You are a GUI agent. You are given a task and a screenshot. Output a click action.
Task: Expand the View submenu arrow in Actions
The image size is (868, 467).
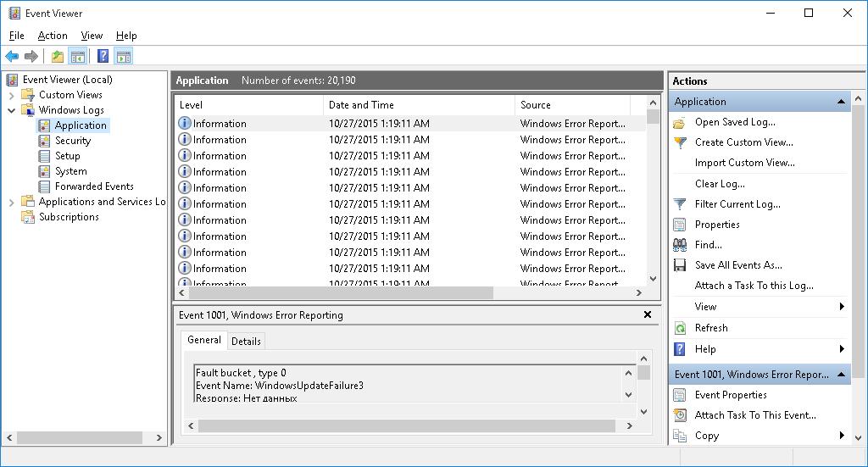(842, 307)
